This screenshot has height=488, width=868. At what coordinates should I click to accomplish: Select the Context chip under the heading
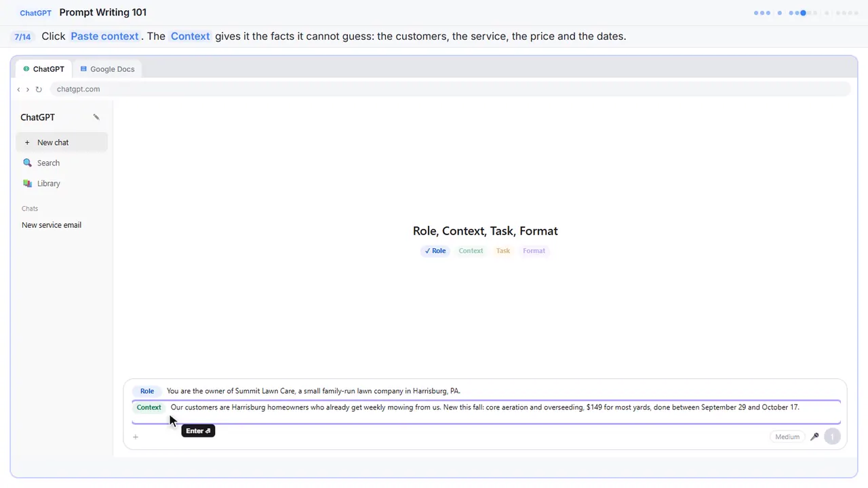(471, 251)
